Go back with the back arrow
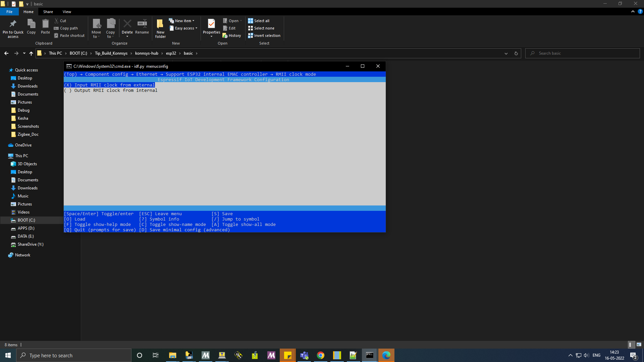Image resolution: width=644 pixels, height=362 pixels. click(x=6, y=53)
